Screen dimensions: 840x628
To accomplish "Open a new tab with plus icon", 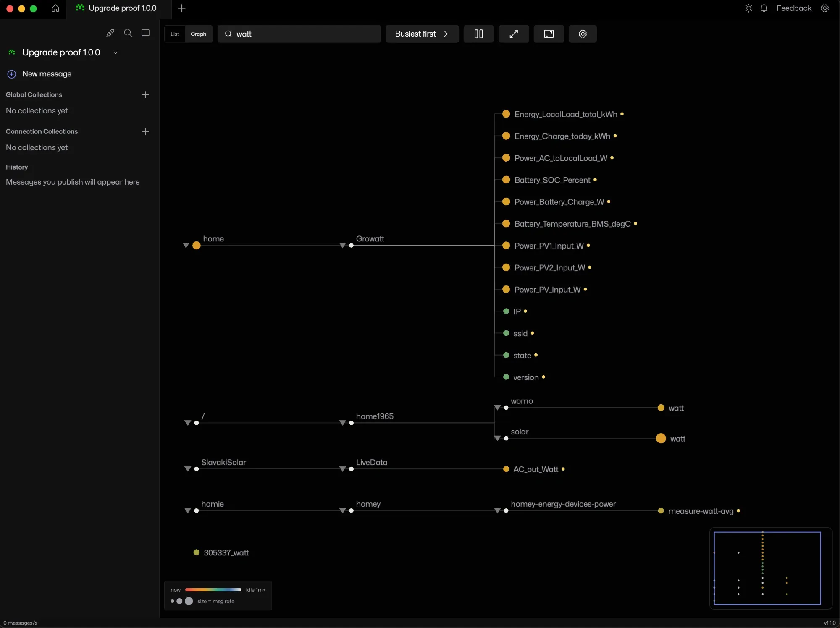I will [x=182, y=8].
